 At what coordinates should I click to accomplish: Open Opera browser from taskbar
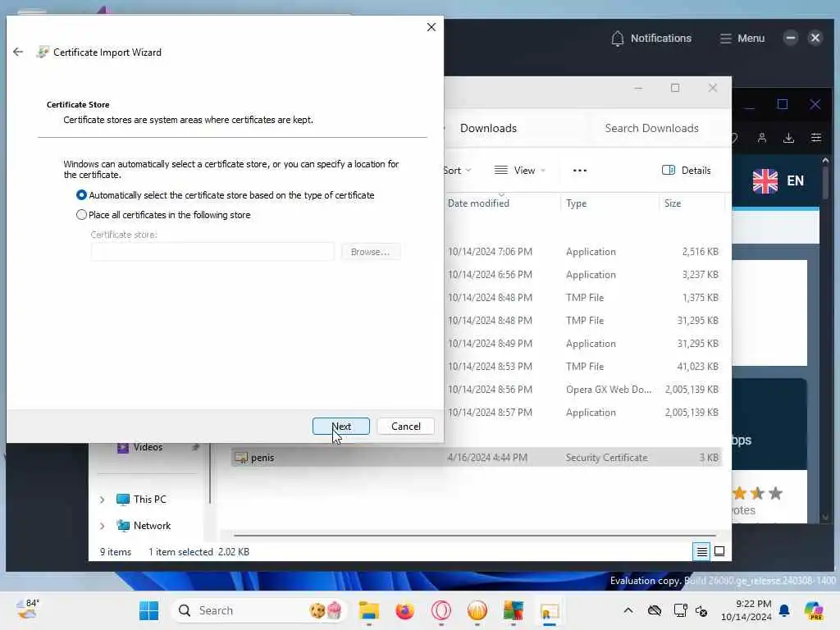pyautogui.click(x=441, y=610)
